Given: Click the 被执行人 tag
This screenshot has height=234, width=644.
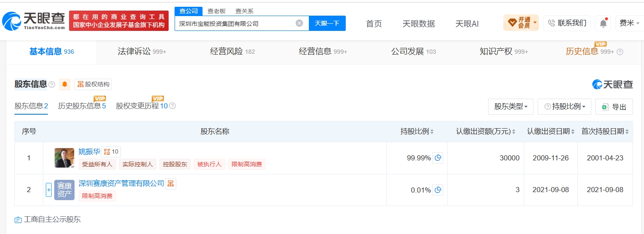Looking at the screenshot, I should pyautogui.click(x=209, y=164).
